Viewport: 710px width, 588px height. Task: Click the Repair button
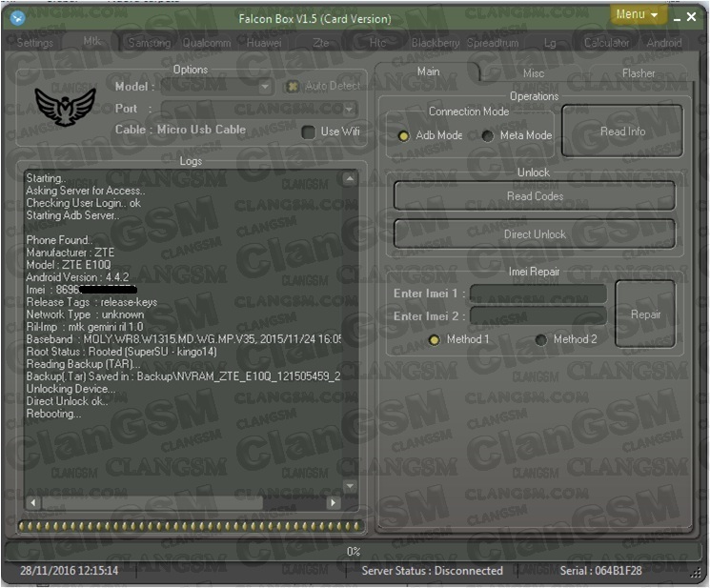tap(645, 314)
